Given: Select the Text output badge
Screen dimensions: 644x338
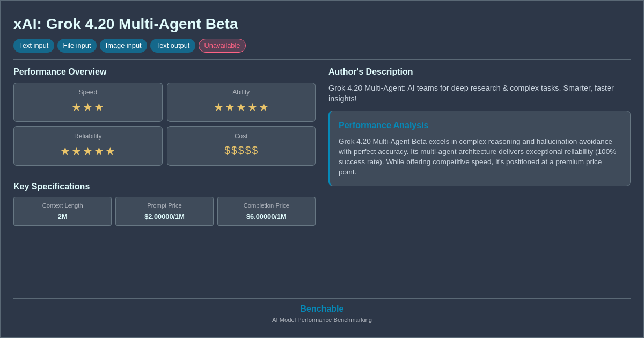Looking at the screenshot, I should pyautogui.click(x=173, y=46).
